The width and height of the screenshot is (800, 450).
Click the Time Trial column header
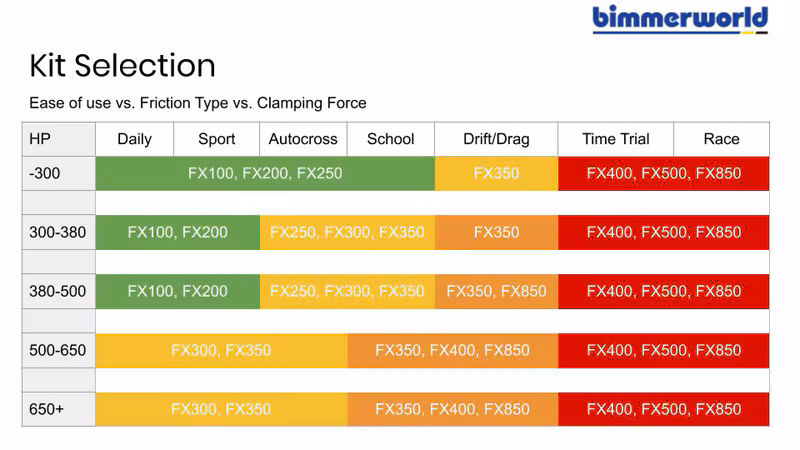click(616, 139)
